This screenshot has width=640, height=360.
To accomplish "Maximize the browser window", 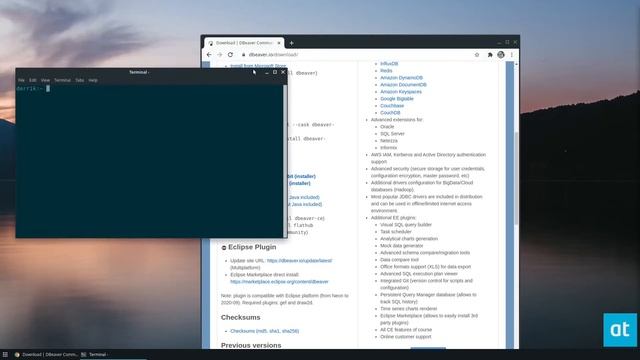I will (x=507, y=42).
